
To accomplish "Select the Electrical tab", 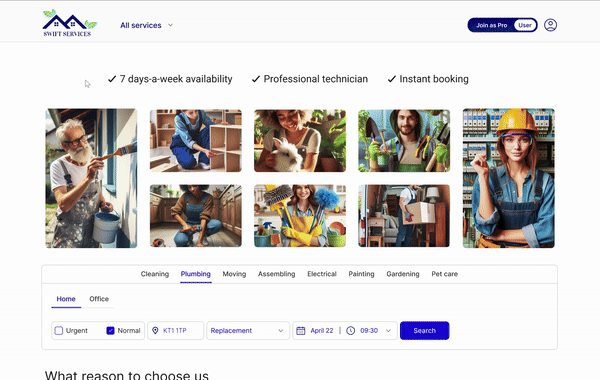I will (322, 274).
